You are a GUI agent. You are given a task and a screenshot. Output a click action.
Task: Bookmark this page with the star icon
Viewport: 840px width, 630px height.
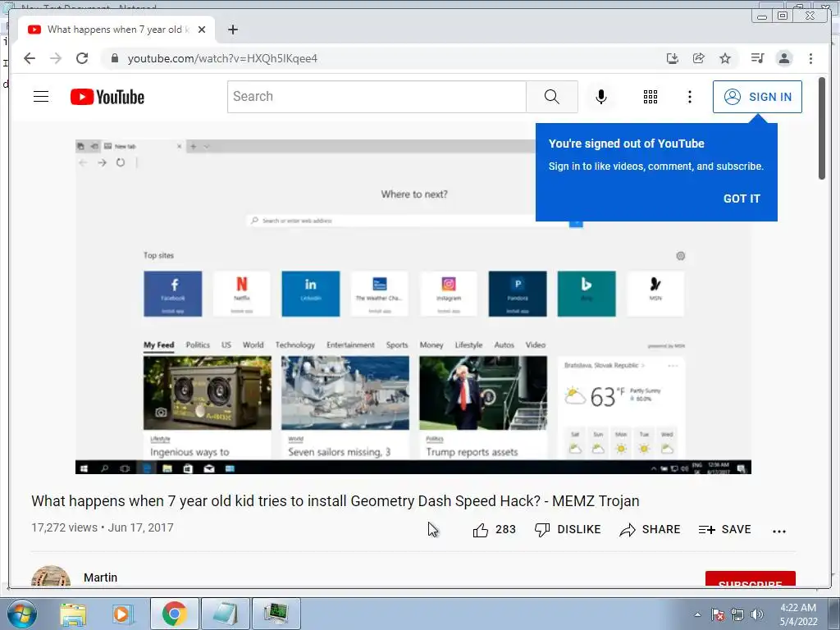(x=725, y=58)
